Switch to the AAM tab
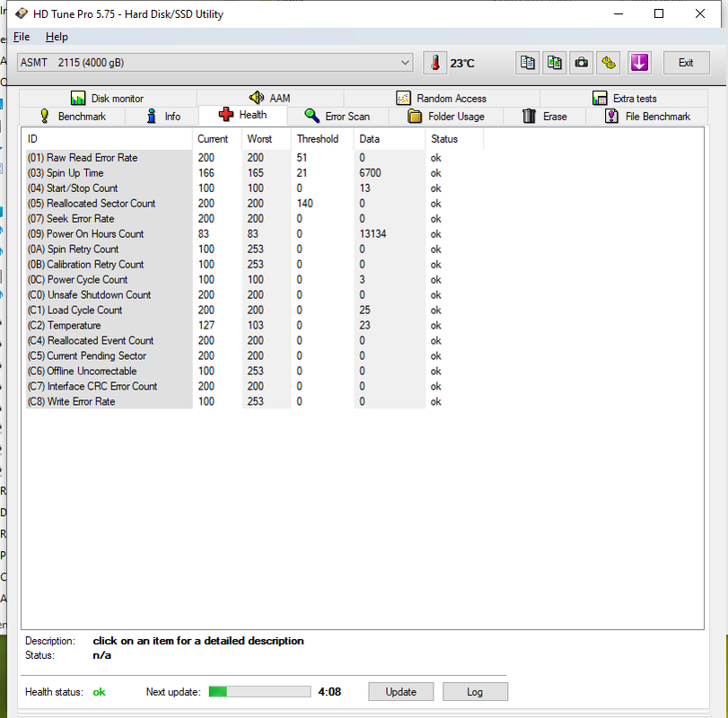 pos(270,99)
